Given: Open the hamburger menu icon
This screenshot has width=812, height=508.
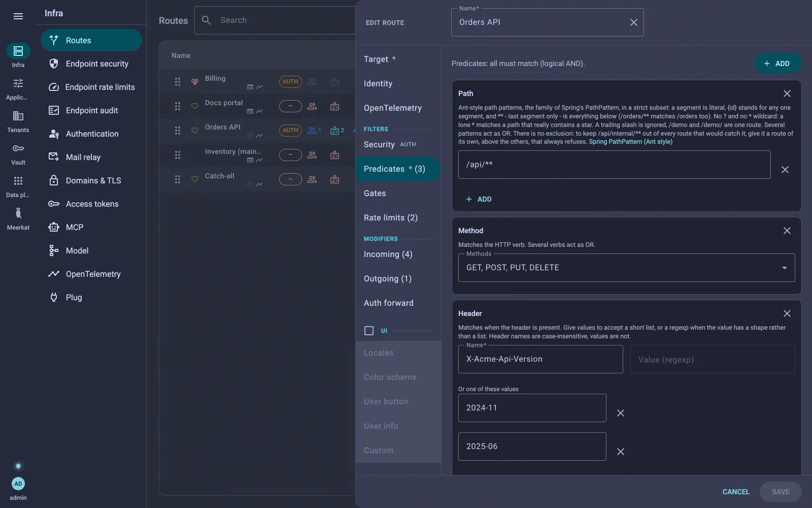Looking at the screenshot, I should [18, 16].
